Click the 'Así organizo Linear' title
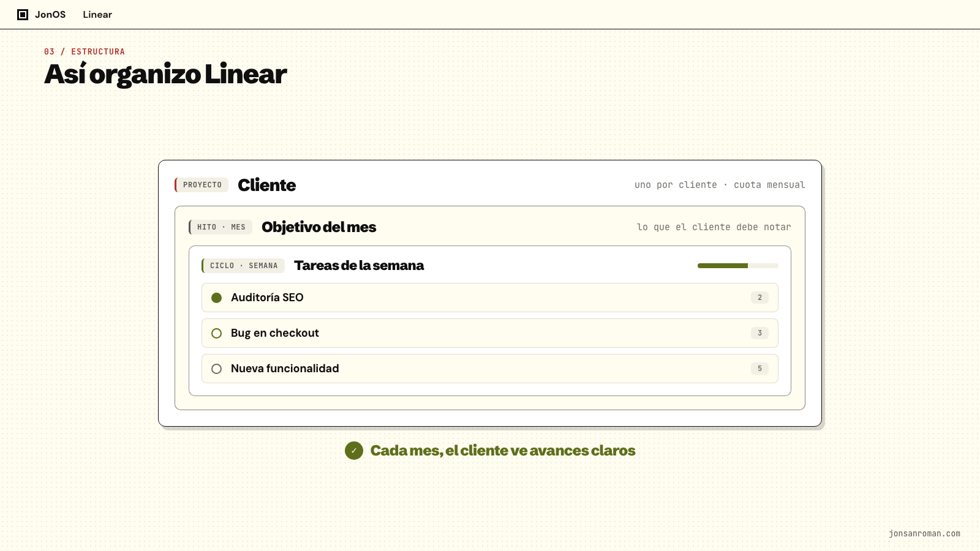The width and height of the screenshot is (980, 551). pyautogui.click(x=165, y=74)
